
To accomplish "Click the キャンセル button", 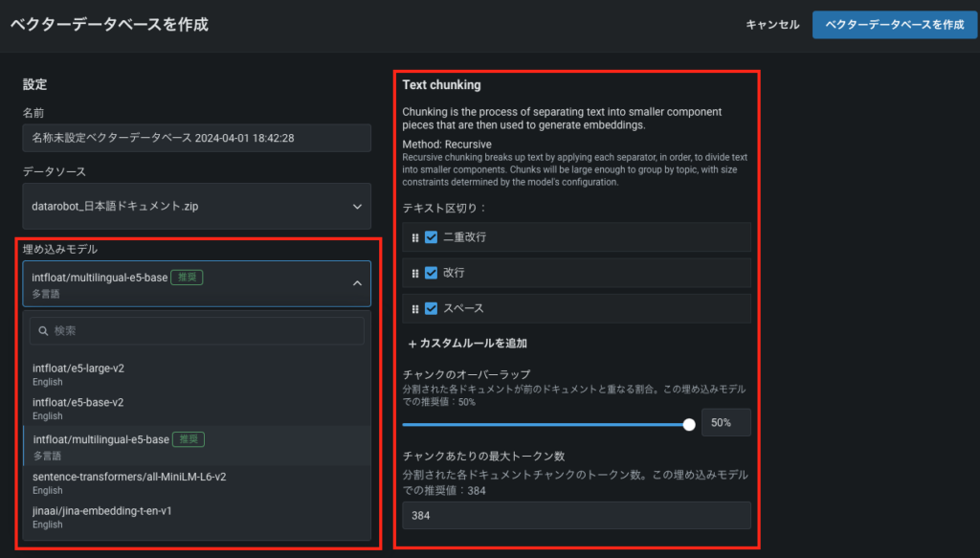I will [772, 24].
